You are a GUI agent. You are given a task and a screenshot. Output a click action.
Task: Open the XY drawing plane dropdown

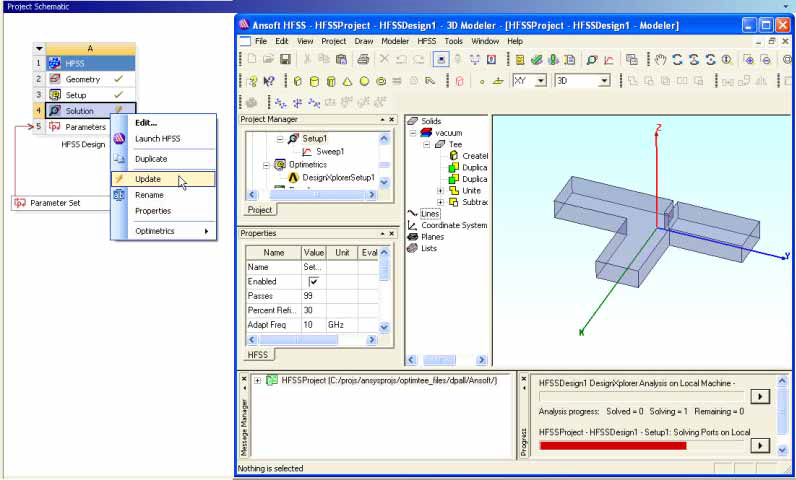(541, 81)
